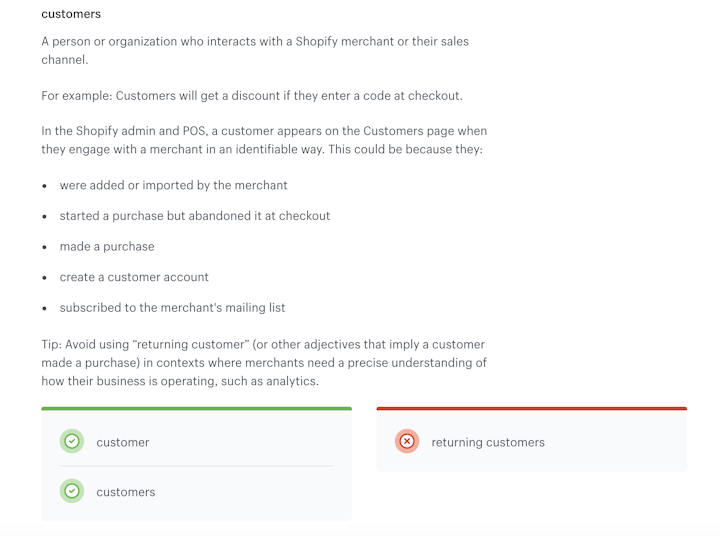This screenshot has width=720, height=536.
Task: Click the returning customers text
Action: pos(488,442)
